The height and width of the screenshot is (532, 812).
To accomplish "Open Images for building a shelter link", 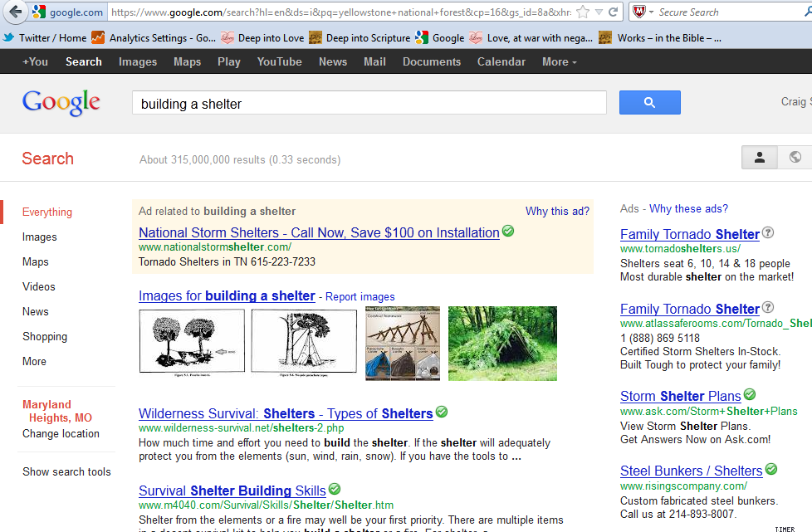I will pyautogui.click(x=227, y=295).
